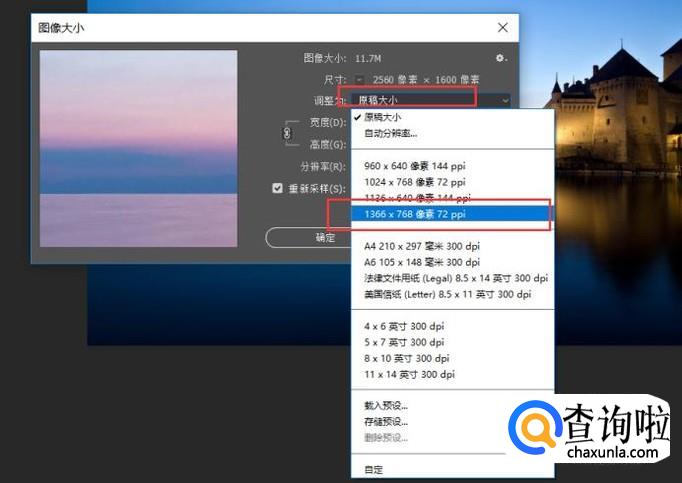Choose 载入预设... option
This screenshot has height=483, width=682.
[x=386, y=406]
